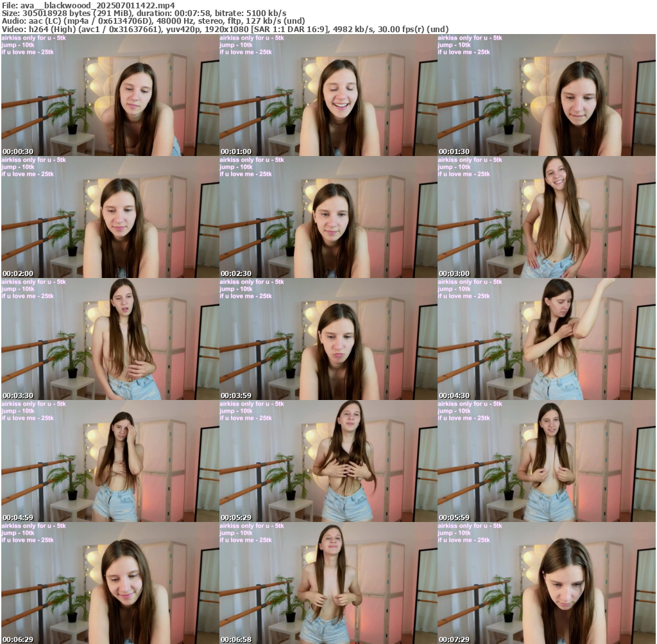Viewport: 657px width, 644px height.
Task: Open the thumbnail at 00:01:30
Action: pos(546,95)
